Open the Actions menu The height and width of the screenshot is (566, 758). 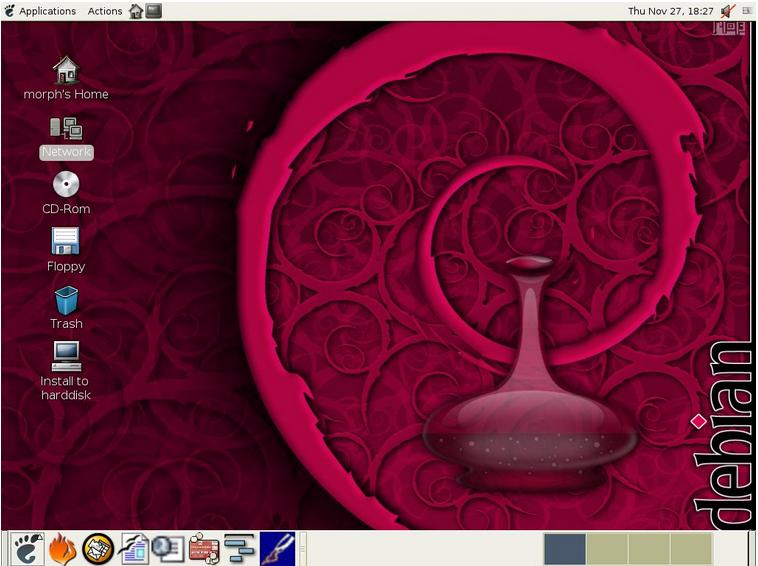104,11
